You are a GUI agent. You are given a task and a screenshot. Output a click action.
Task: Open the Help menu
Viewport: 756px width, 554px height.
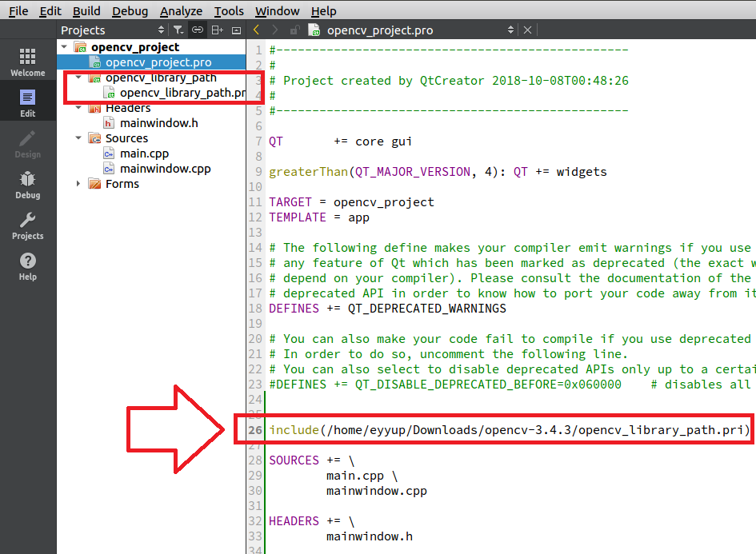pyautogui.click(x=323, y=10)
